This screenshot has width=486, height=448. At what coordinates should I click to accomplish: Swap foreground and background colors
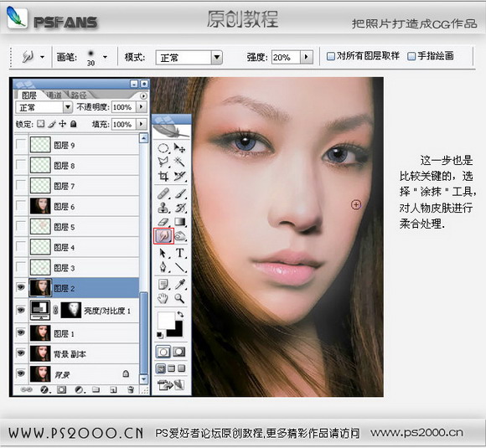(x=180, y=314)
